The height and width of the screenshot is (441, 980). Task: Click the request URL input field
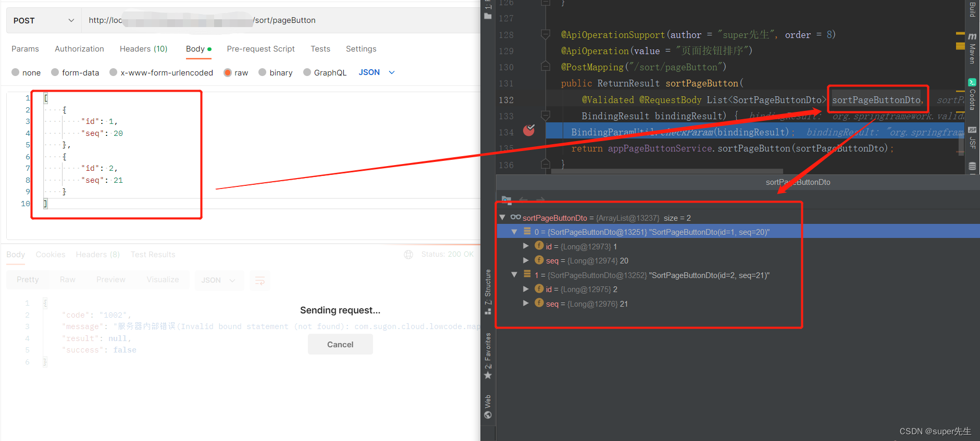(280, 20)
